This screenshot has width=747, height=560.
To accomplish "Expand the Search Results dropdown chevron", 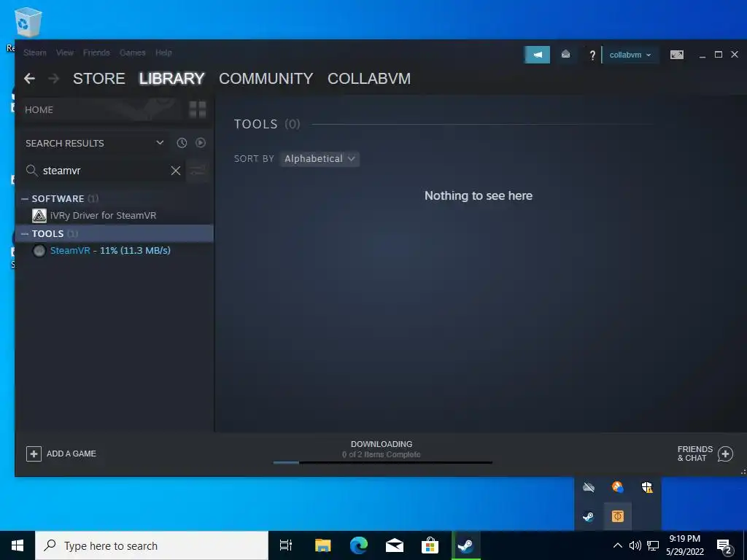I will (x=160, y=143).
